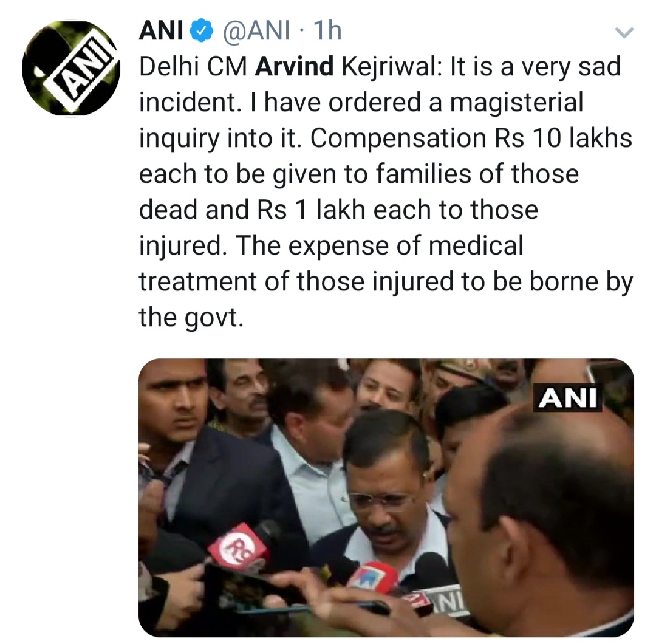Image resolution: width=656 pixels, height=644 pixels.
Task: Open the tweet's 1h timestamp
Action: 327,30
